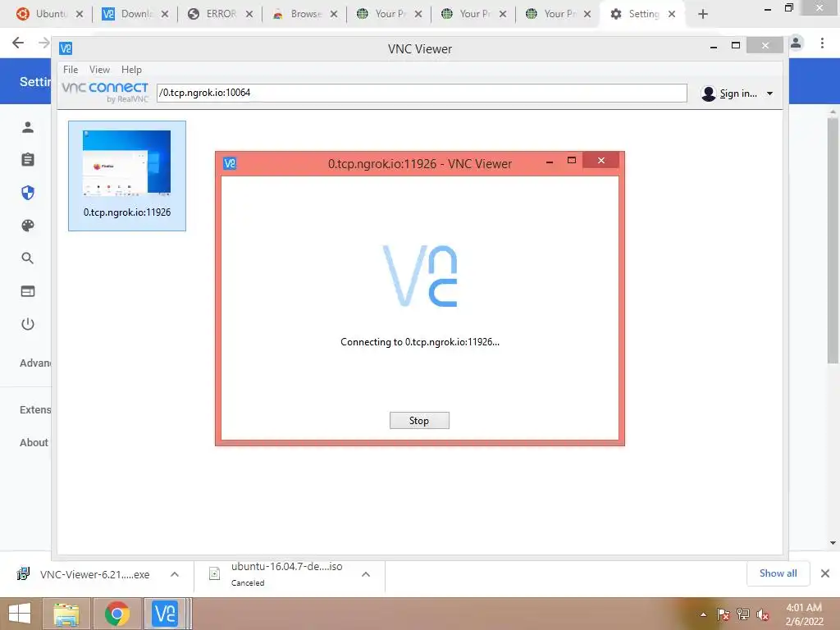Image resolution: width=840 pixels, height=630 pixels.
Task: Click the Chrome taskbar icon
Action: [116, 614]
